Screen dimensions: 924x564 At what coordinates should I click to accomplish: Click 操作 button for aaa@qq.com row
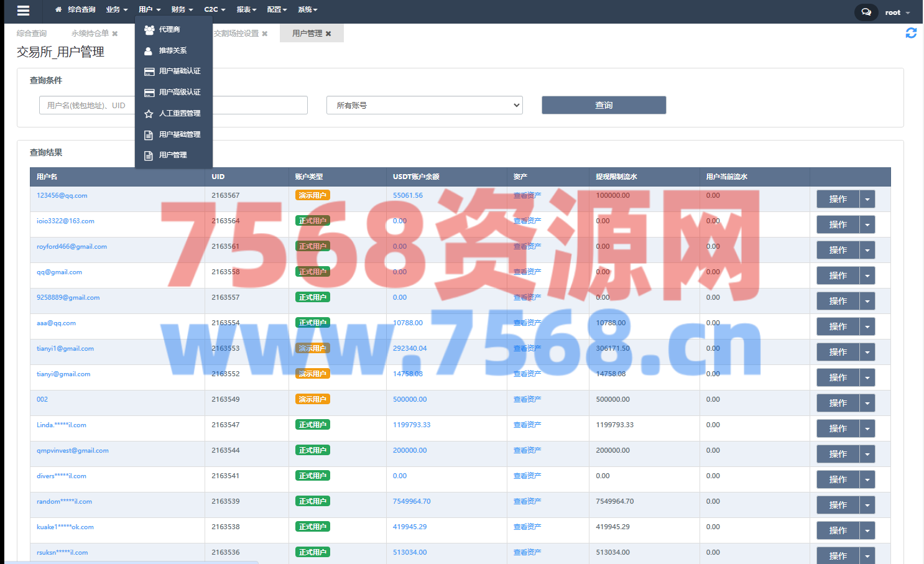click(x=838, y=326)
